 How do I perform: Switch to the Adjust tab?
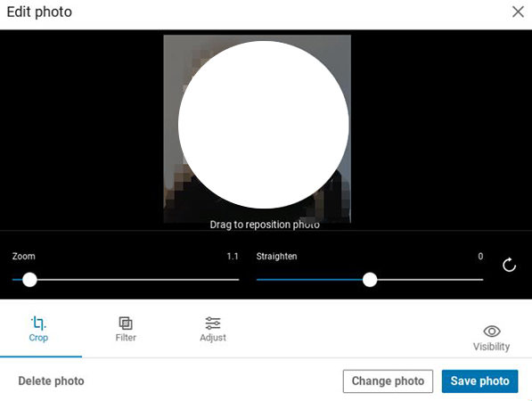coord(213,329)
